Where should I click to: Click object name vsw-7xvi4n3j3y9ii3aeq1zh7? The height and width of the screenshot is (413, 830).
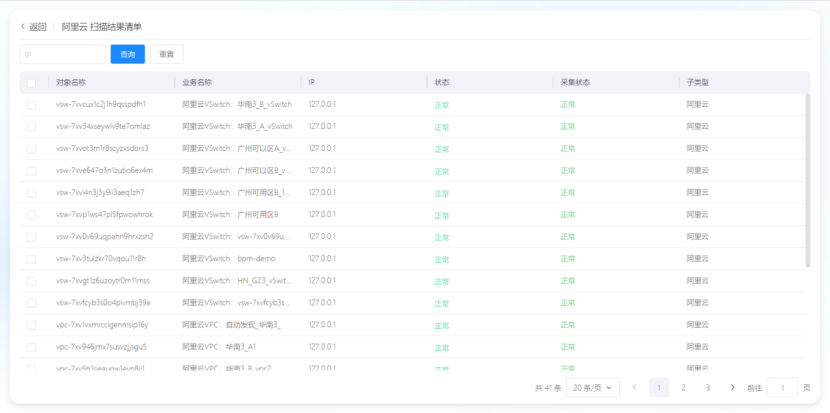pos(100,192)
